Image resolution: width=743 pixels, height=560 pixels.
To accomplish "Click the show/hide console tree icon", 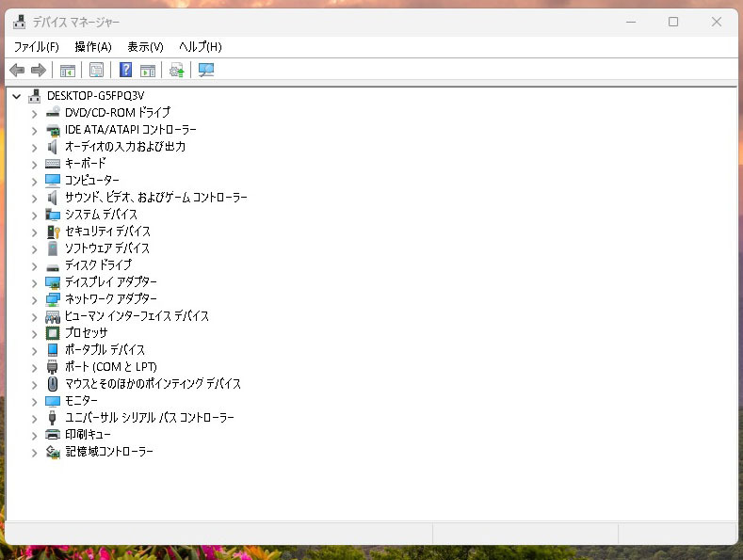I will pyautogui.click(x=67, y=71).
